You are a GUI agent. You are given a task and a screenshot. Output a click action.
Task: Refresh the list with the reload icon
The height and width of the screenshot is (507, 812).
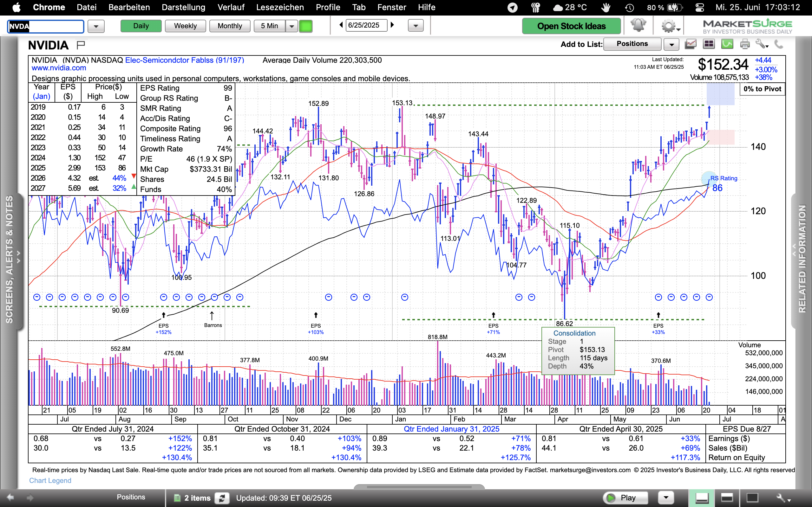point(222,498)
